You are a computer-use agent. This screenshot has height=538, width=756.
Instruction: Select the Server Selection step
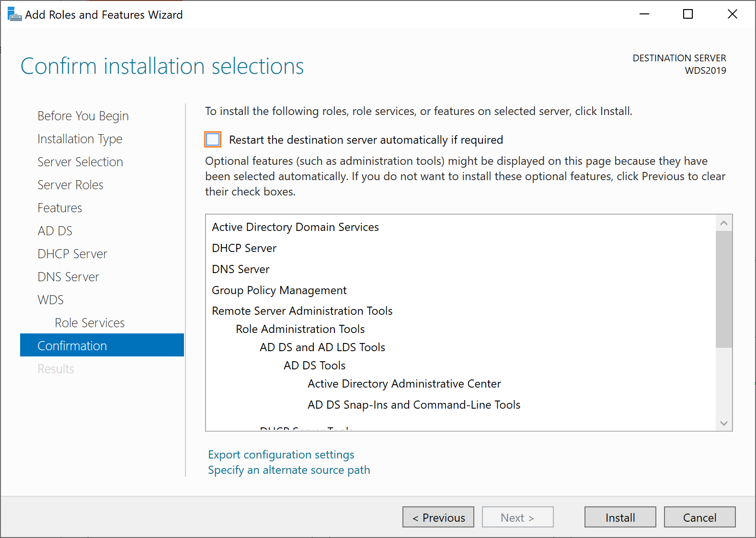(80, 162)
